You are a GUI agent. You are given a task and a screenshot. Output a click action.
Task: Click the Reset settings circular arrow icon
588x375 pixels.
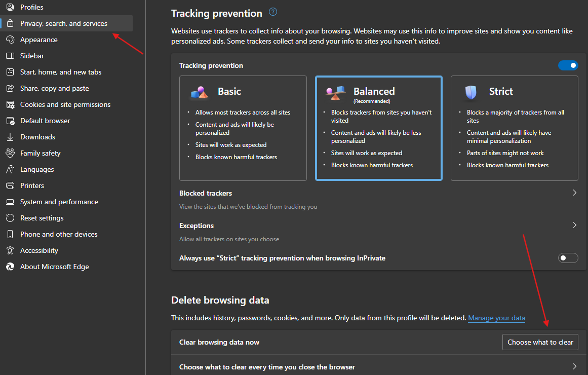[10, 218]
